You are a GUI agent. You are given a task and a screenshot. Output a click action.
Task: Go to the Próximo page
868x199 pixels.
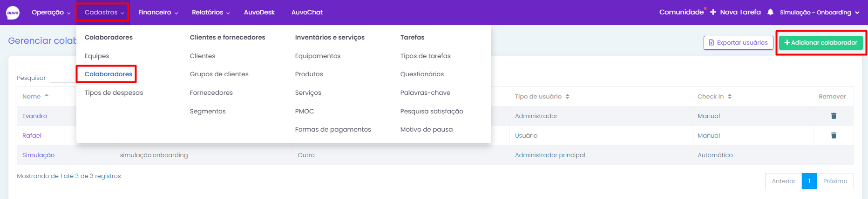tap(835, 181)
